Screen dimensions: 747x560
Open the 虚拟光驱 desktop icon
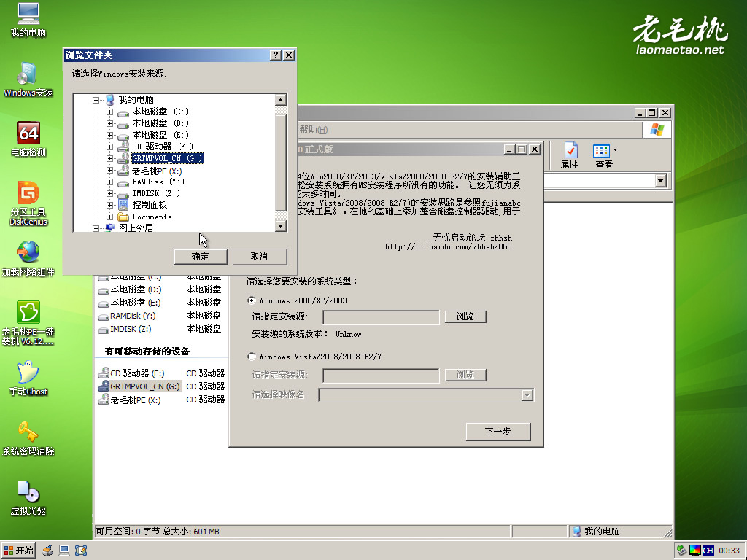(x=28, y=498)
